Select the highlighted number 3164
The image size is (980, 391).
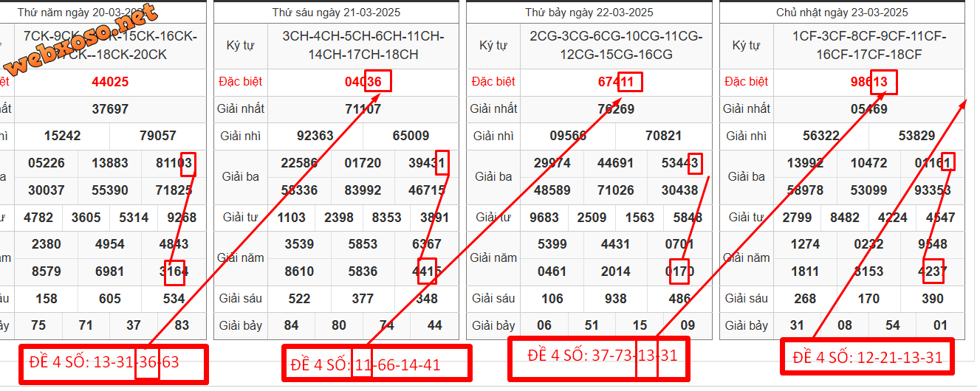tap(174, 271)
